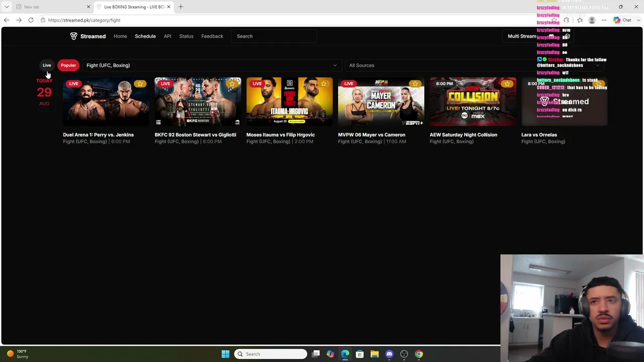Click title MVPW 06 Mayer vs Cameron
This screenshot has height=362, width=644.
point(371,135)
